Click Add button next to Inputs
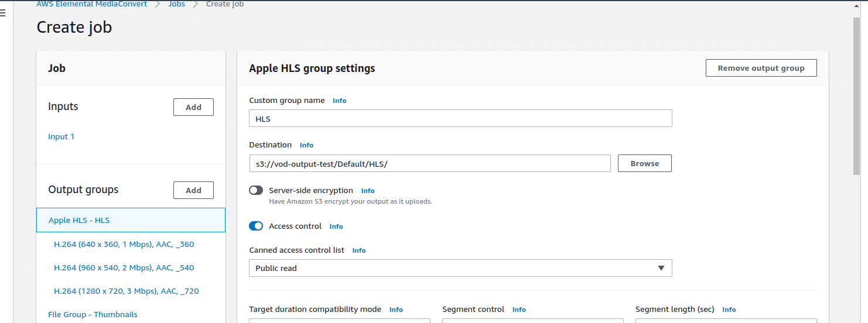The image size is (868, 323). pos(193,107)
